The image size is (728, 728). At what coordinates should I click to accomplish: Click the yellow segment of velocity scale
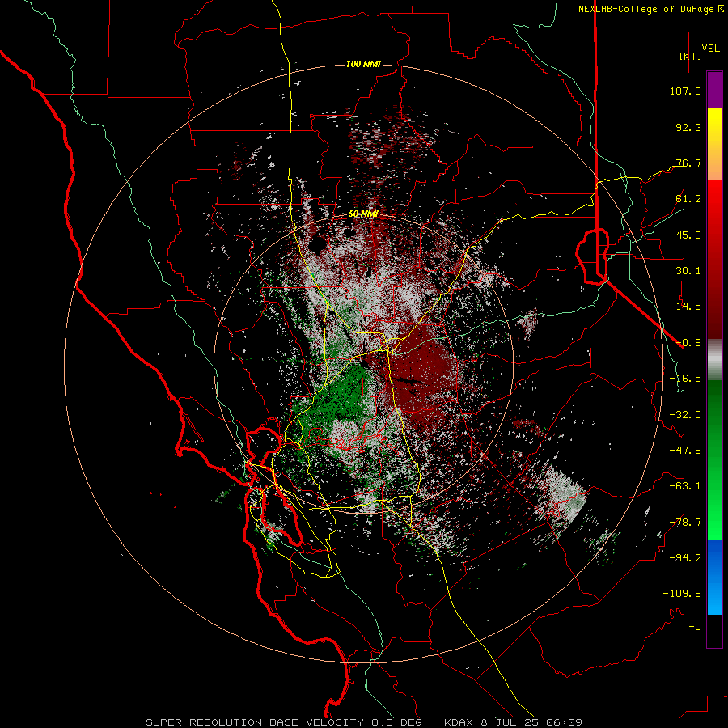(x=714, y=128)
